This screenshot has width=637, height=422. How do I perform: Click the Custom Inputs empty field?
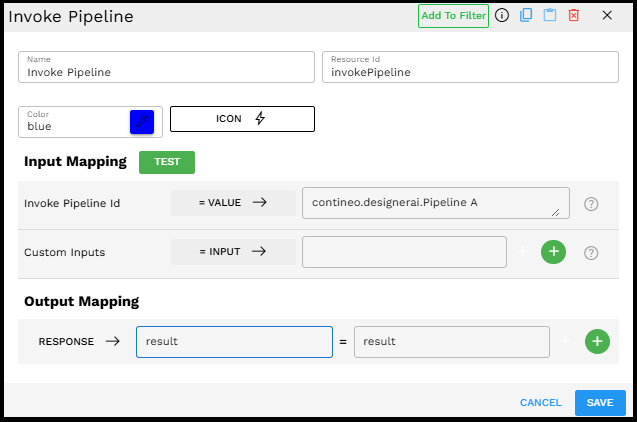point(404,252)
